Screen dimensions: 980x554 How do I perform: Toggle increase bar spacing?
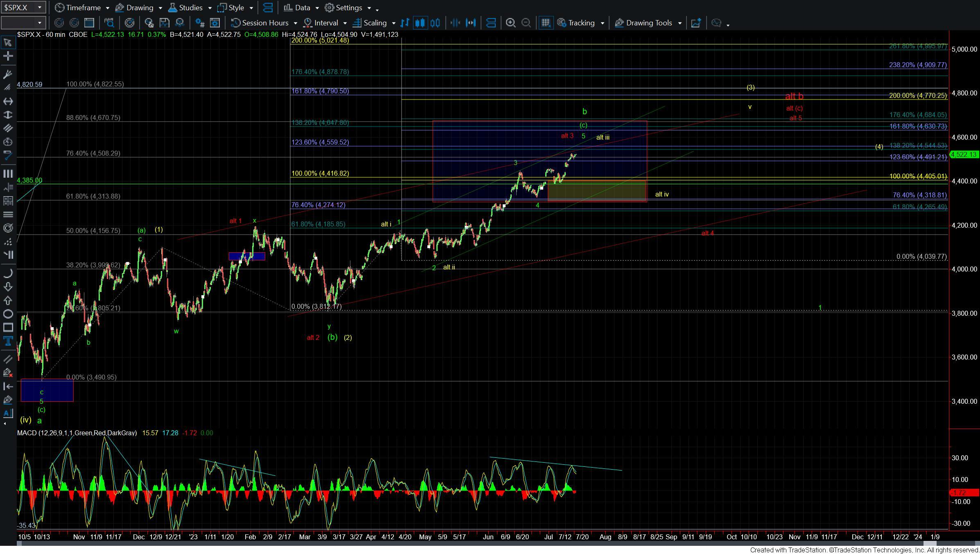pos(471,23)
